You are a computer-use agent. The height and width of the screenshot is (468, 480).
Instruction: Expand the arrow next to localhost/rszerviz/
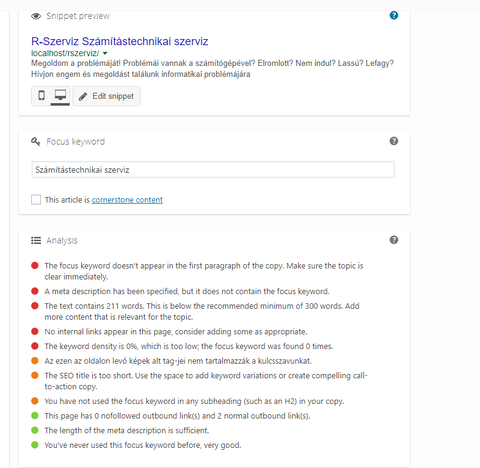(105, 53)
